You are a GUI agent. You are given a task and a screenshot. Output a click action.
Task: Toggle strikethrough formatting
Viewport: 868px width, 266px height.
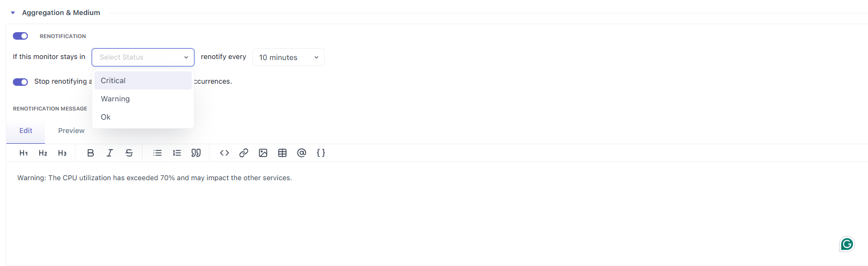click(129, 153)
